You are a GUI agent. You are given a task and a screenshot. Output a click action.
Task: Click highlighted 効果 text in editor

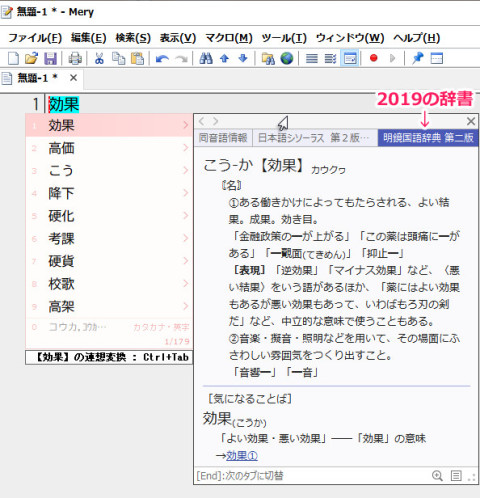64,105
